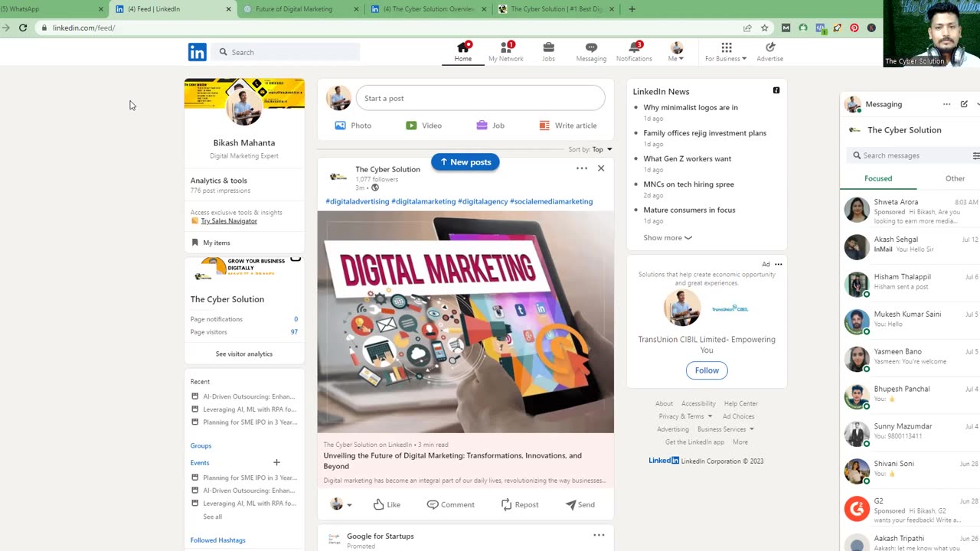Screen dimensions: 980x551
Task: Expand the Me profile dropdown
Action: tap(676, 51)
